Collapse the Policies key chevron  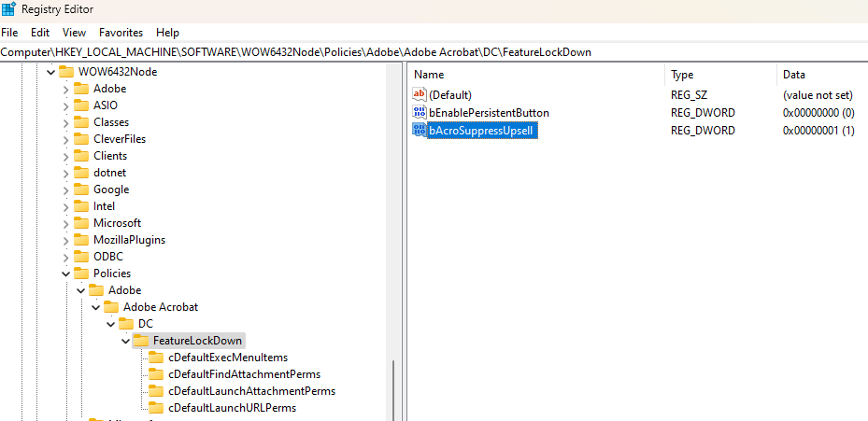tap(65, 274)
